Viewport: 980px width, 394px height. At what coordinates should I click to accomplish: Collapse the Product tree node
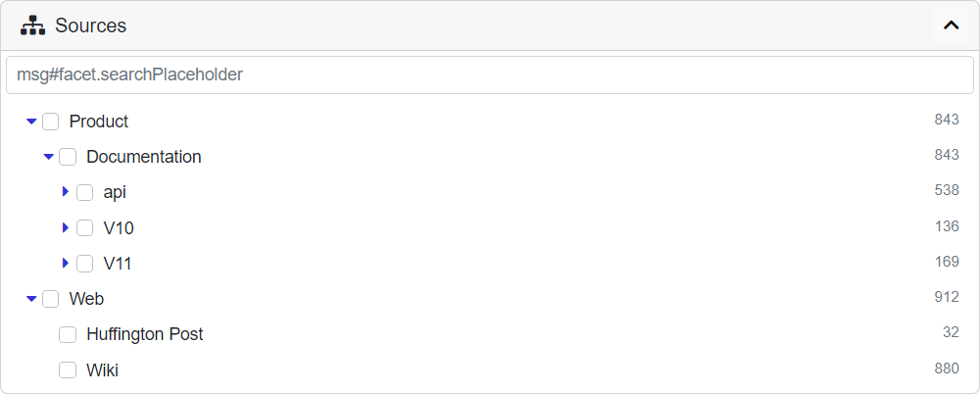31,122
